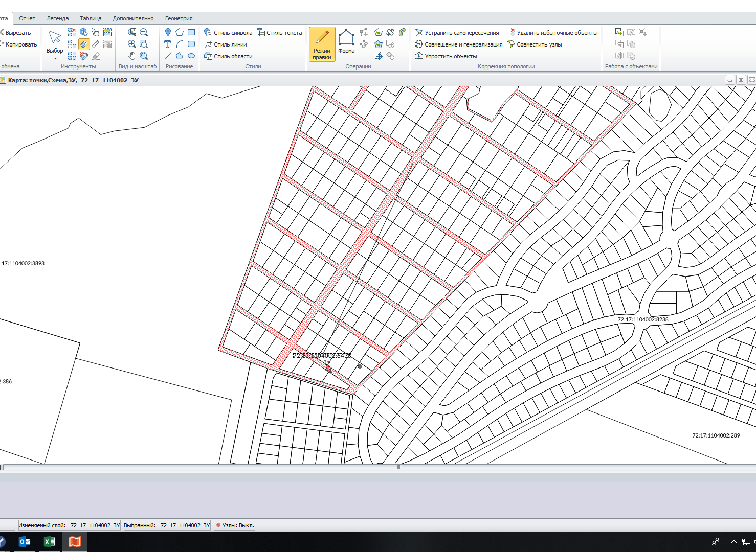Open the Изменяемый слой layer selector
Image resolution: width=756 pixels, height=552 pixels.
coord(69,525)
